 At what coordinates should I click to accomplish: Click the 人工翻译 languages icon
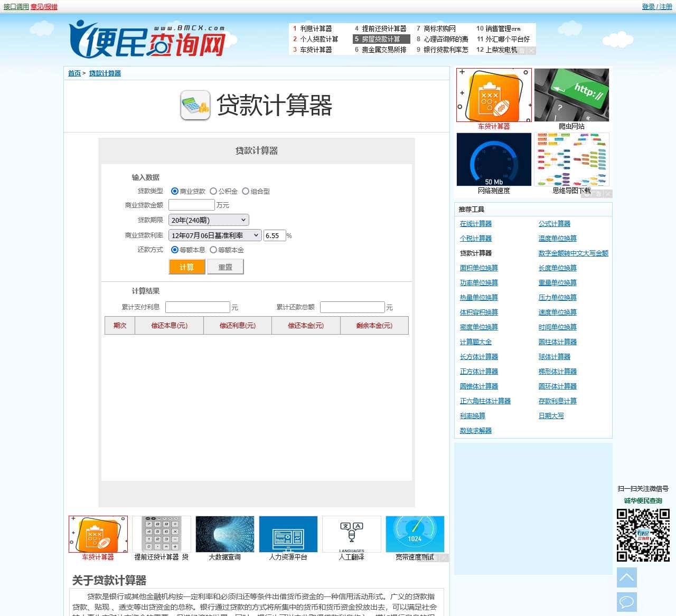pos(352,534)
